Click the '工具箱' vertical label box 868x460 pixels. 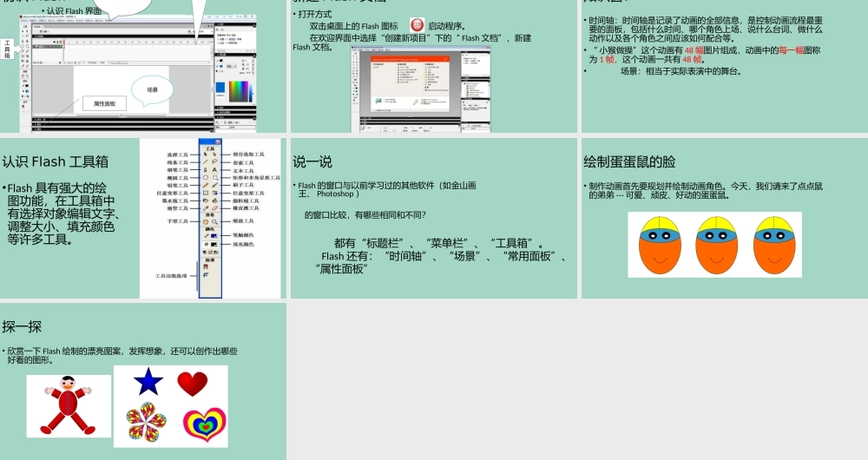coord(7,49)
